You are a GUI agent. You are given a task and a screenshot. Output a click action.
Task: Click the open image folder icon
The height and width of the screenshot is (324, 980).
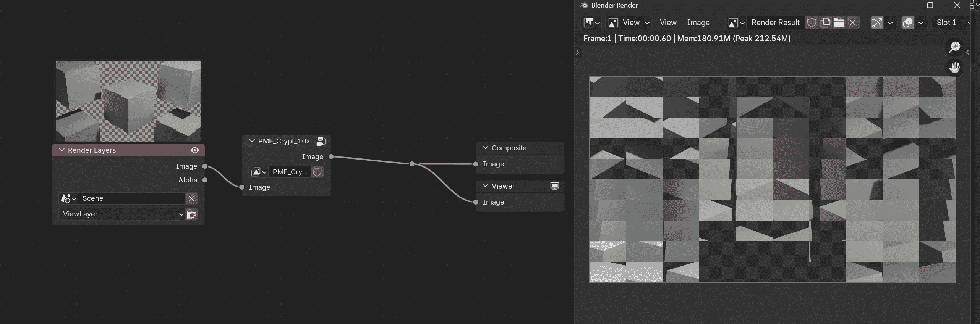[x=839, y=23]
